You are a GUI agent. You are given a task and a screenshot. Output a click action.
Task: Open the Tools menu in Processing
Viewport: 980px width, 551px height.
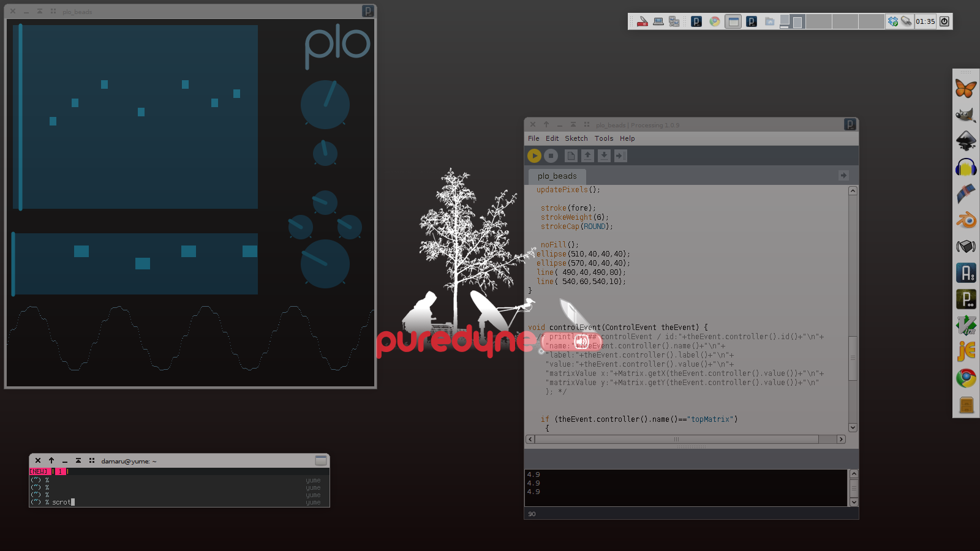(x=603, y=138)
